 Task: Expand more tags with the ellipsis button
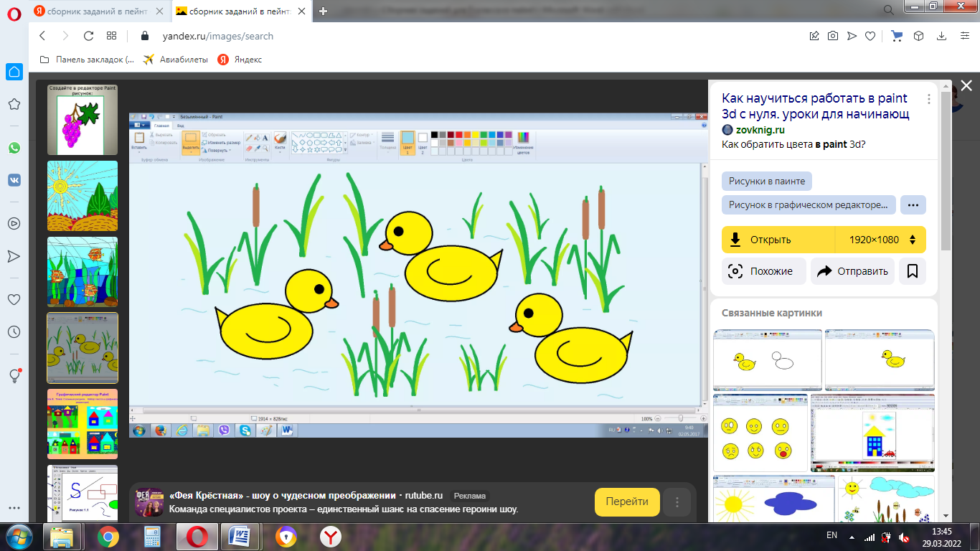pos(913,204)
